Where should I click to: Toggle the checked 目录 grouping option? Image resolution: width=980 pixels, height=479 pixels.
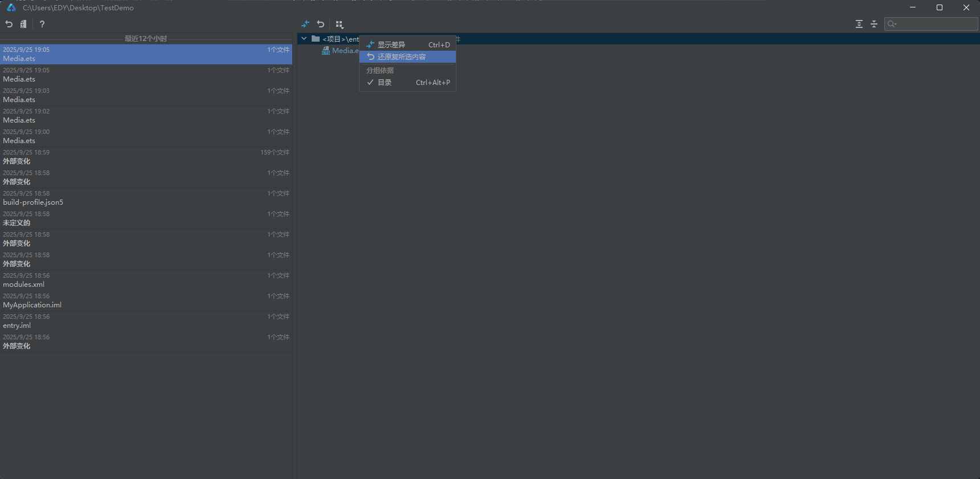pyautogui.click(x=385, y=83)
